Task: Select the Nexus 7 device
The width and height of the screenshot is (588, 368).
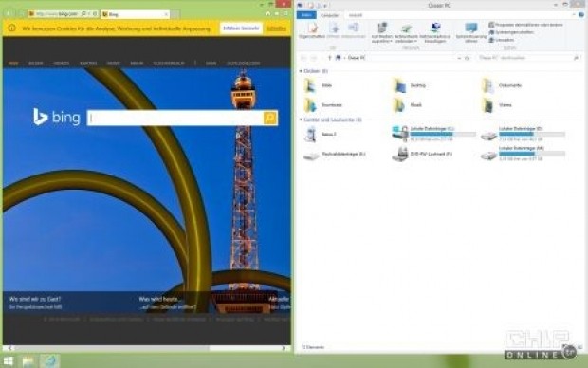Action: click(321, 135)
